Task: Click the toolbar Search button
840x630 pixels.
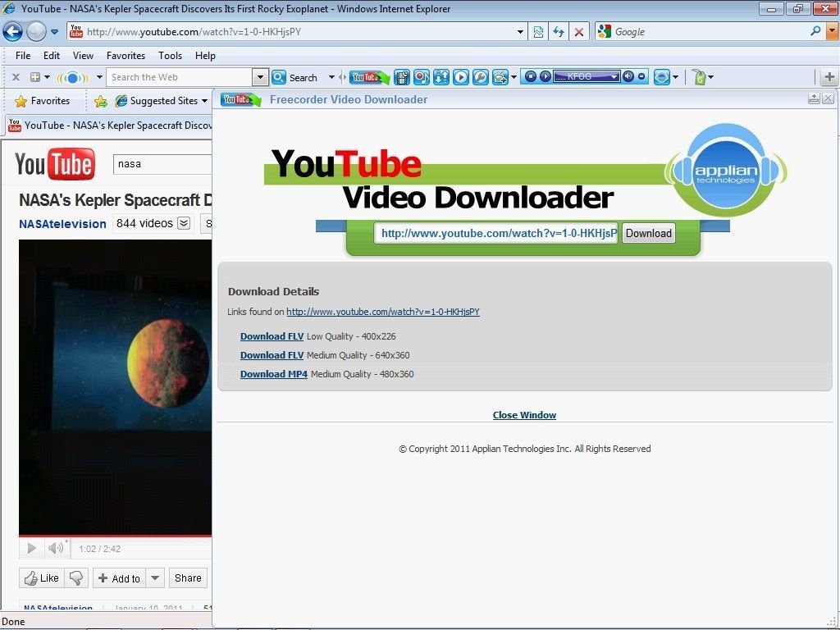Action: coord(294,78)
